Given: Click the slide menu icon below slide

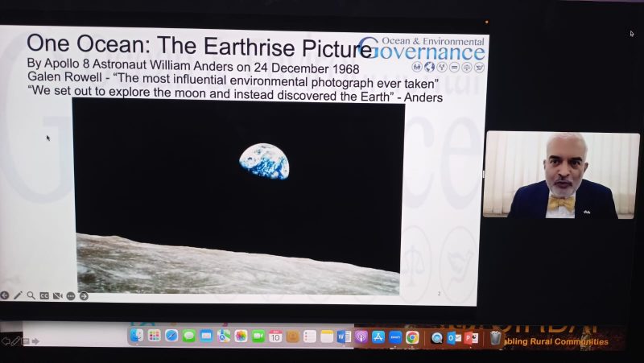Looking at the screenshot, I should [26, 340].
